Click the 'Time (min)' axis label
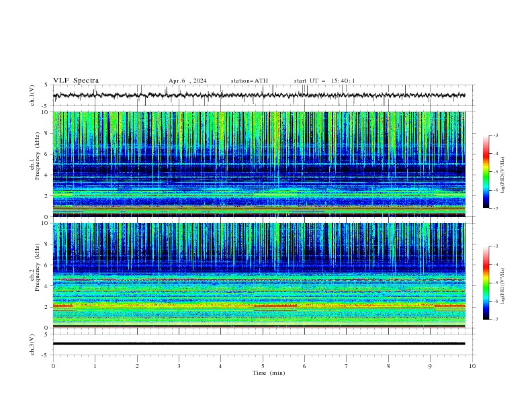 coord(269,373)
